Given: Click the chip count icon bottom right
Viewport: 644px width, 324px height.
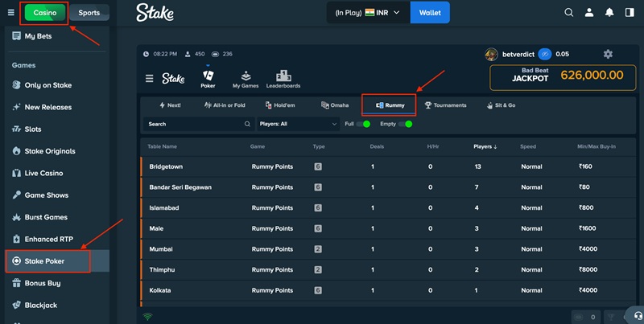Looking at the screenshot, I should pyautogui.click(x=579, y=317).
